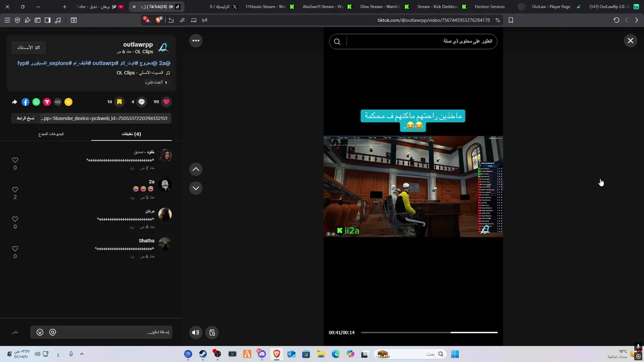The width and height of the screenshot is (644, 362).
Task: Mute the video sound
Action: tap(196, 332)
